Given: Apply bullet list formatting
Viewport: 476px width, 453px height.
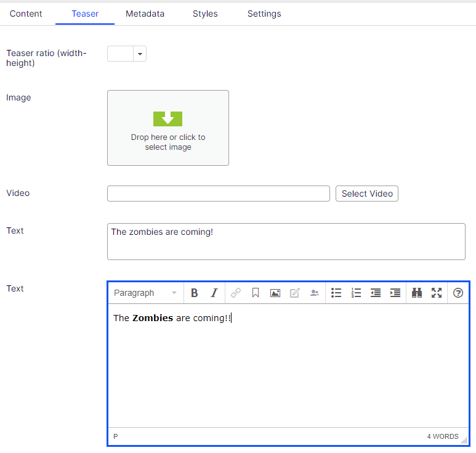Looking at the screenshot, I should point(336,293).
